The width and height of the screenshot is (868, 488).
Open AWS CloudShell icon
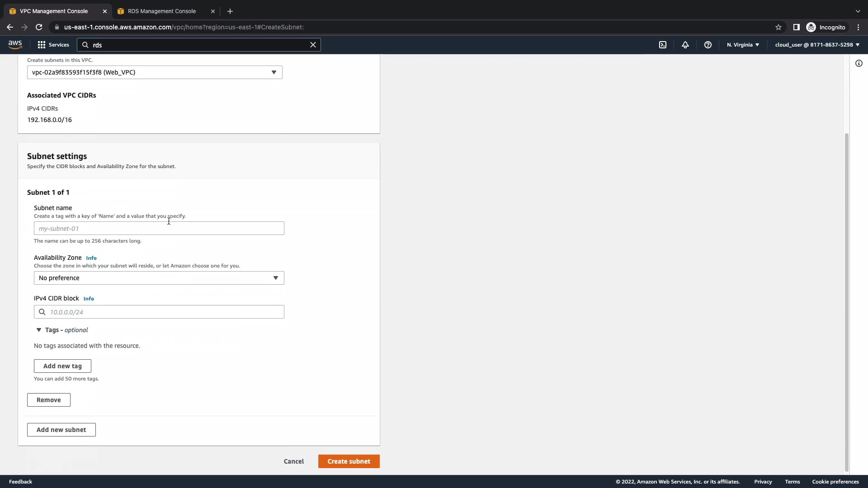tap(663, 45)
